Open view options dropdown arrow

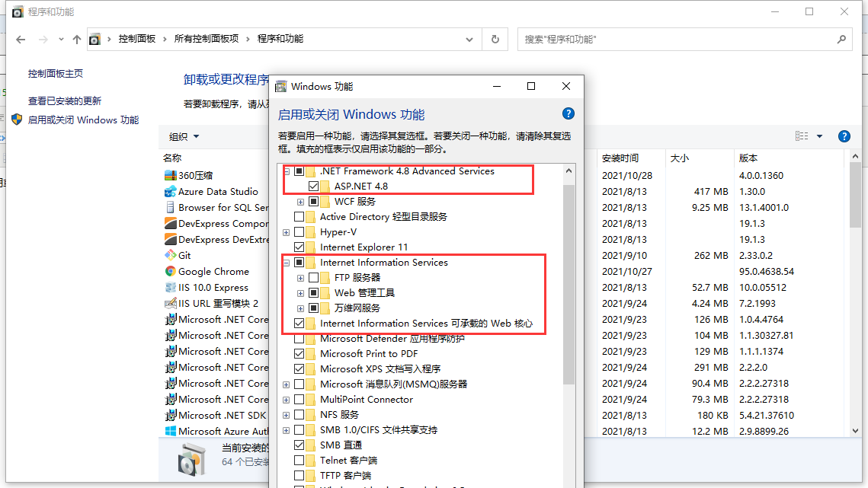click(x=820, y=136)
